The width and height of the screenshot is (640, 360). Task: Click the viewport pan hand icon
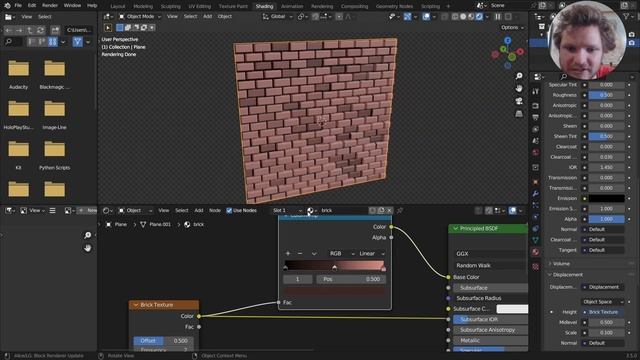pyautogui.click(x=519, y=89)
